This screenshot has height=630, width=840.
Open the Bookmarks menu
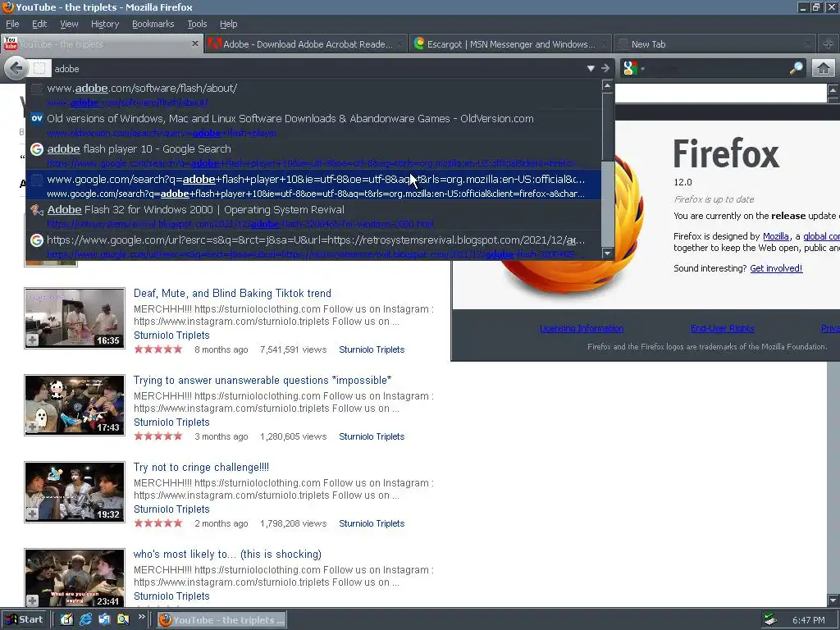point(153,24)
